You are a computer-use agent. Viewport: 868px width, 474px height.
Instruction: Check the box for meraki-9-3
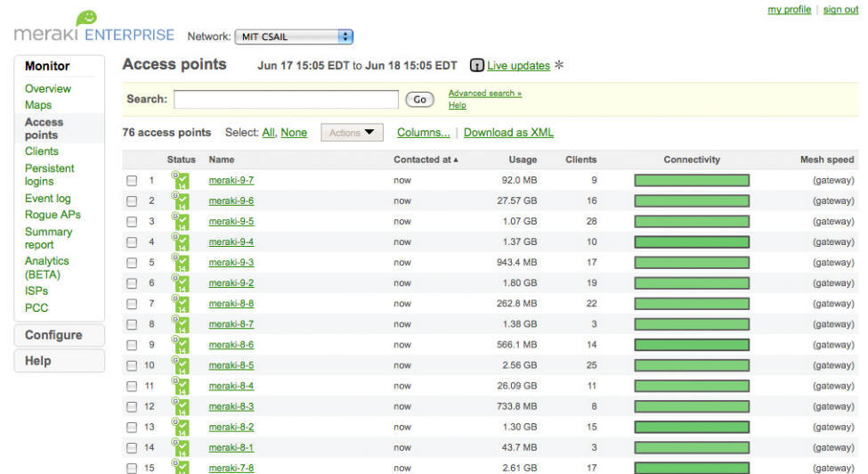132,263
